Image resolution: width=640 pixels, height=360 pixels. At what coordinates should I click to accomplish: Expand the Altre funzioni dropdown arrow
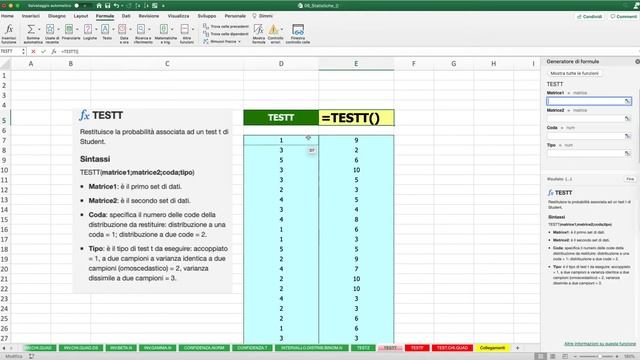(x=193, y=29)
